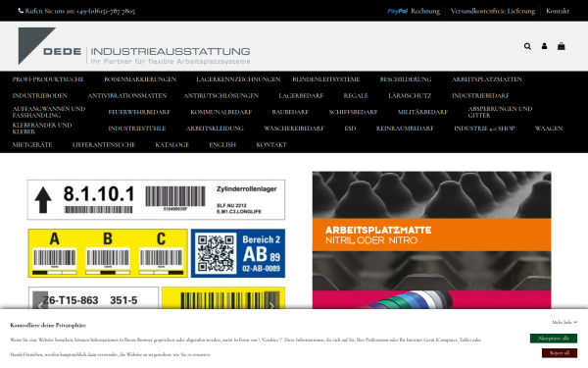Open Bodenmarkierungen menu item

coord(140,79)
